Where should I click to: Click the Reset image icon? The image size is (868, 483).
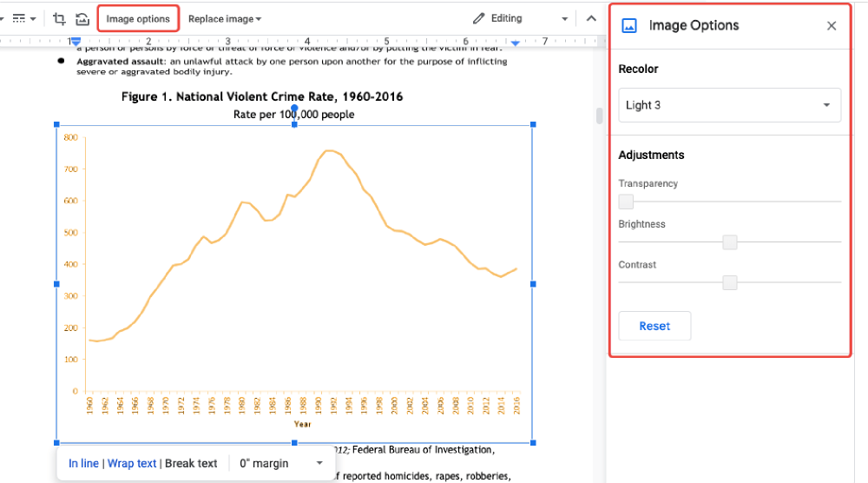pyautogui.click(x=82, y=19)
